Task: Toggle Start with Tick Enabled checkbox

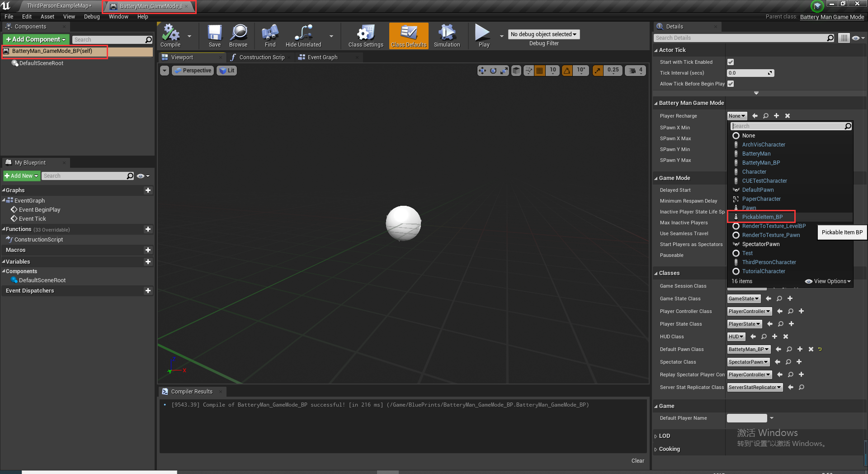Action: point(731,62)
